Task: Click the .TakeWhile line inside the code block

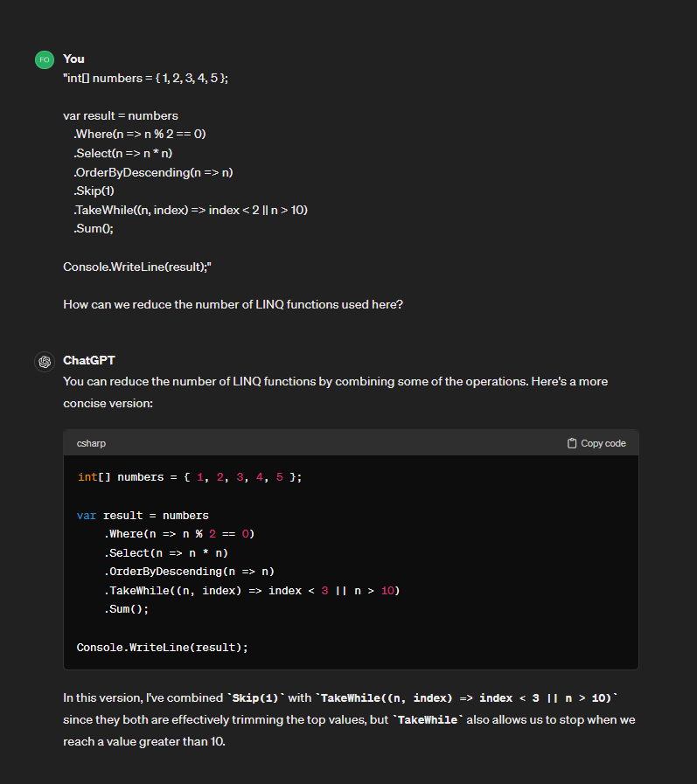Action: [252, 591]
